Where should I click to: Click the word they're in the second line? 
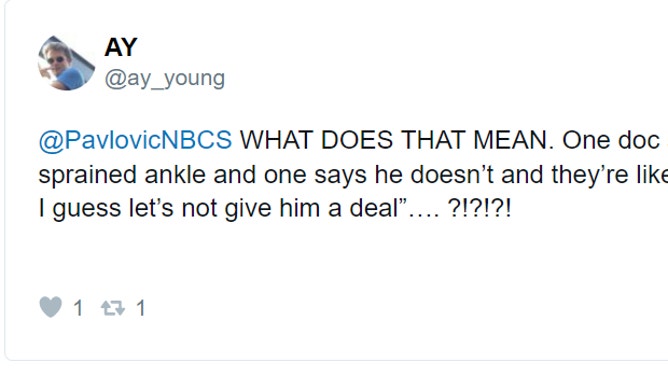tap(590, 175)
